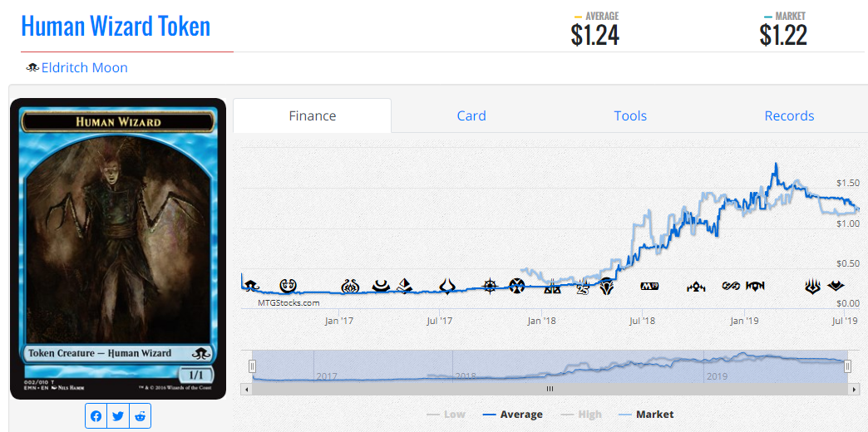Toggle the High price series in legend
This screenshot has width=868, height=432.
click(580, 415)
